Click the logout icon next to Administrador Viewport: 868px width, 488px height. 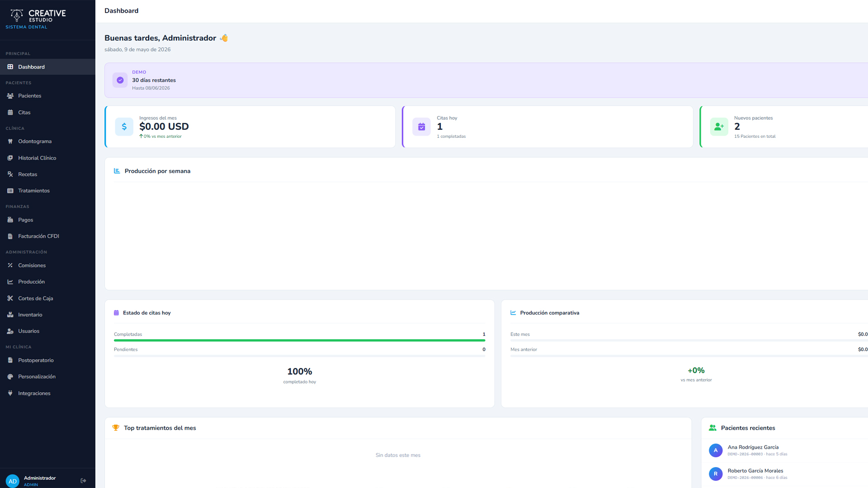pyautogui.click(x=83, y=481)
